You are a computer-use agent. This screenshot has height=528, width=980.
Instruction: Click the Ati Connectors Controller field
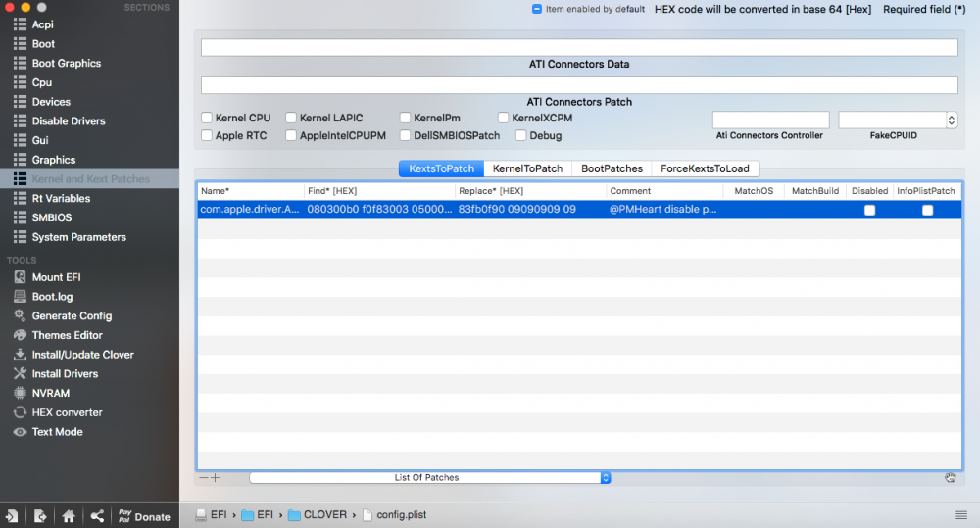[770, 120]
